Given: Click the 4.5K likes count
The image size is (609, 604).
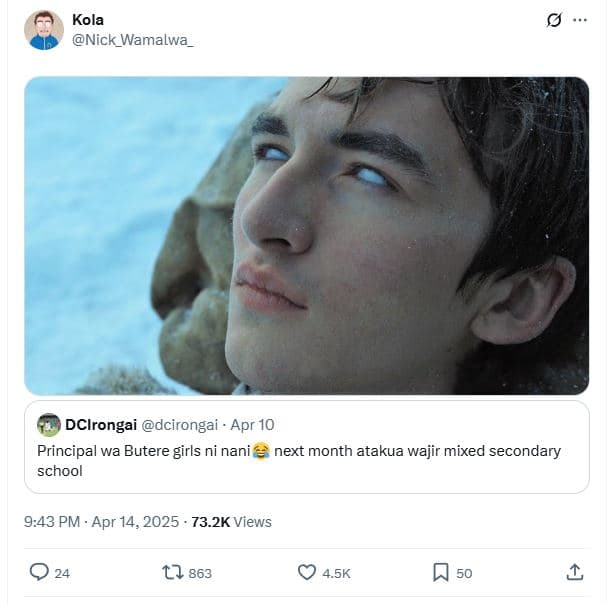Looking at the screenshot, I should click(335, 573).
